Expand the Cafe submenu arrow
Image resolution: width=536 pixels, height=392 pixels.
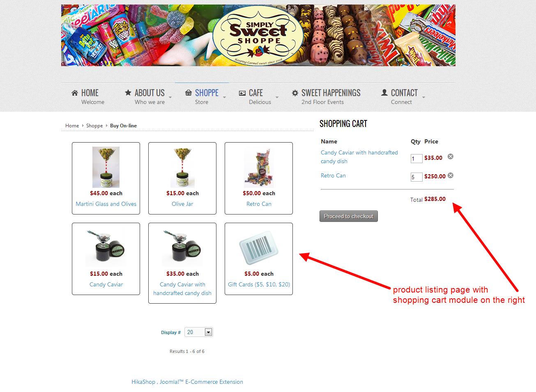[277, 97]
